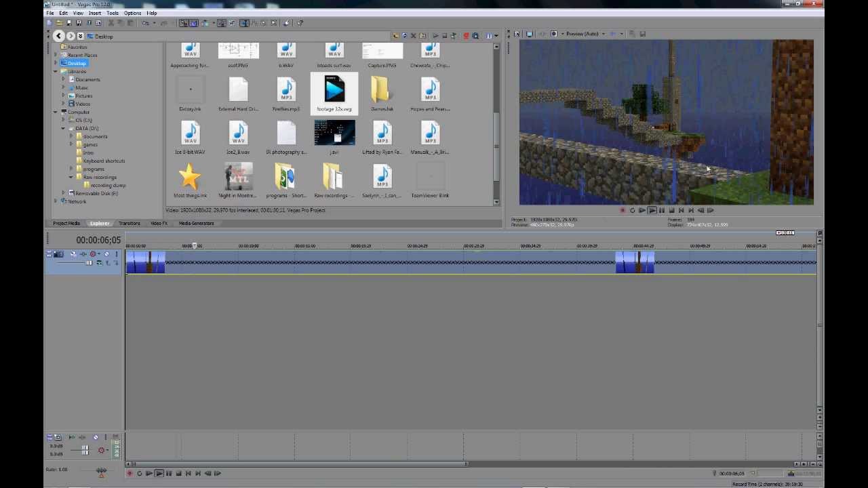868x488 pixels.
Task: Open the Explorer history dropdown beside forward arrow
Action: pyautogui.click(x=81, y=36)
